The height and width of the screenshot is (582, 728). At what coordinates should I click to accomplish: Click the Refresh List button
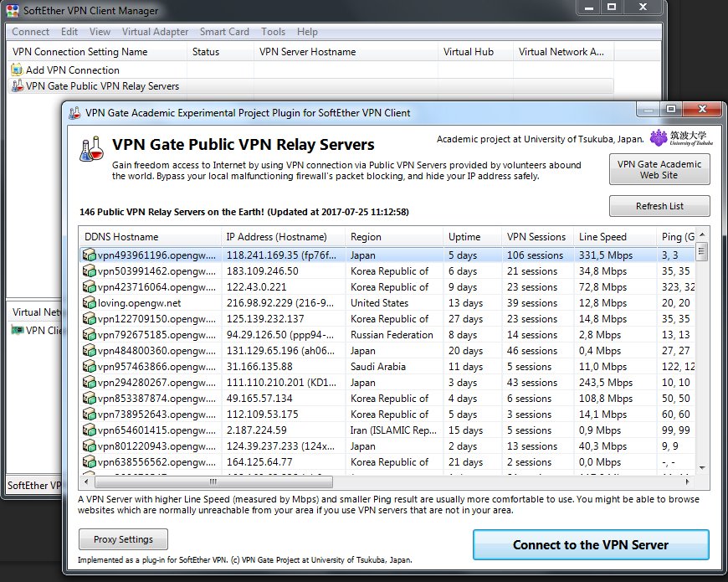click(x=659, y=206)
